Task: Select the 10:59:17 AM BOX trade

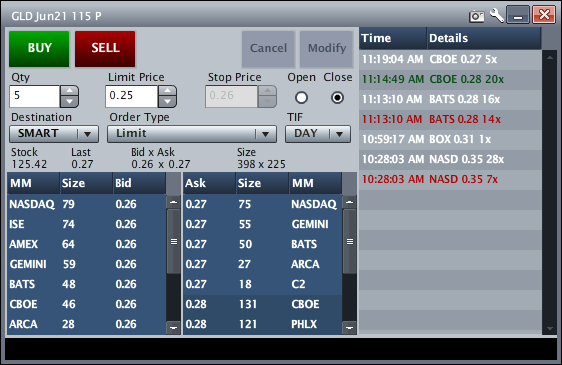Action: tap(450, 139)
